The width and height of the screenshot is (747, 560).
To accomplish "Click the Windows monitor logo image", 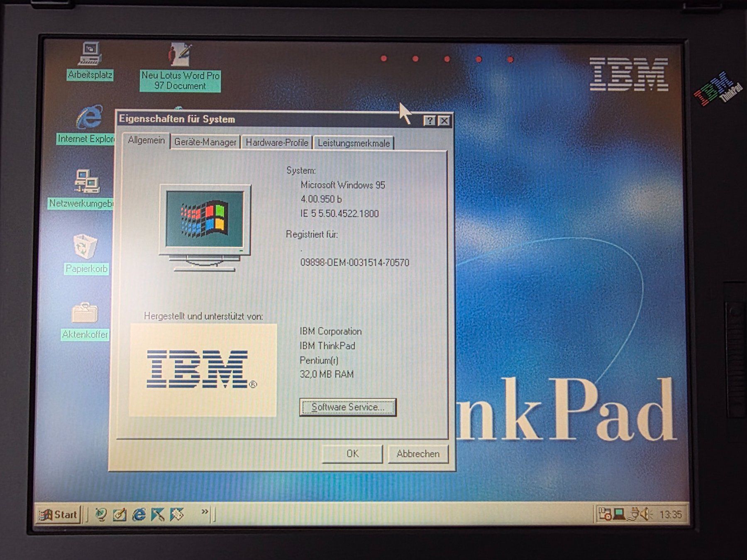I will (x=205, y=228).
